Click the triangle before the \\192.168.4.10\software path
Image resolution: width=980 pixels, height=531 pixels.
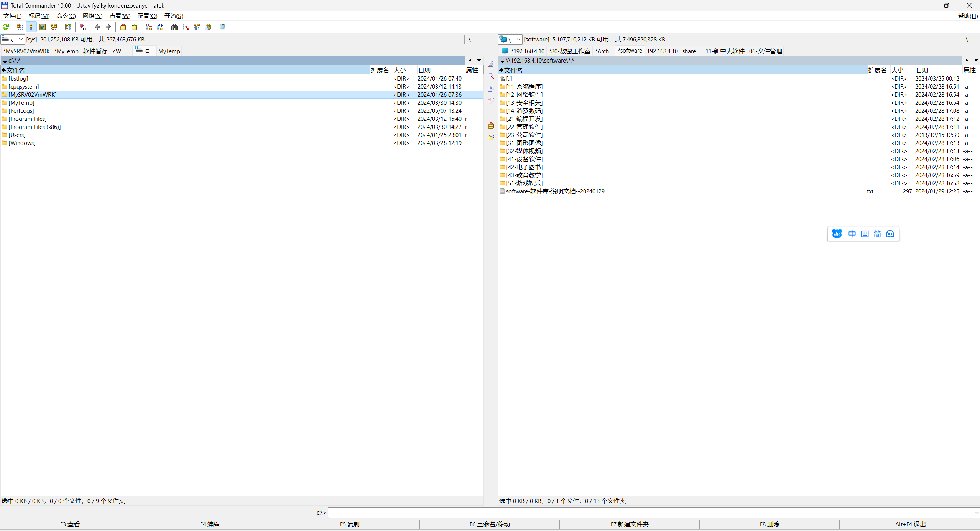coord(502,61)
